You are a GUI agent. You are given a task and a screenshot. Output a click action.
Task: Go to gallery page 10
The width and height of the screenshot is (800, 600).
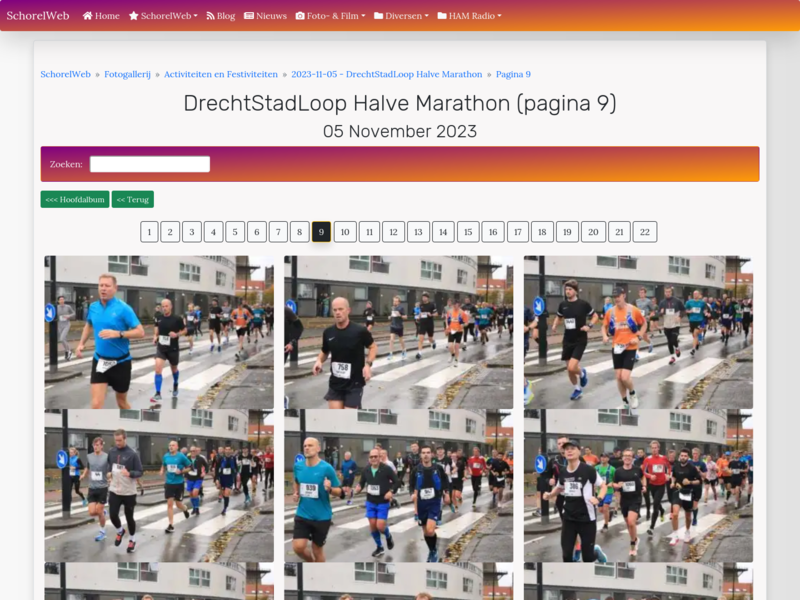pos(345,232)
